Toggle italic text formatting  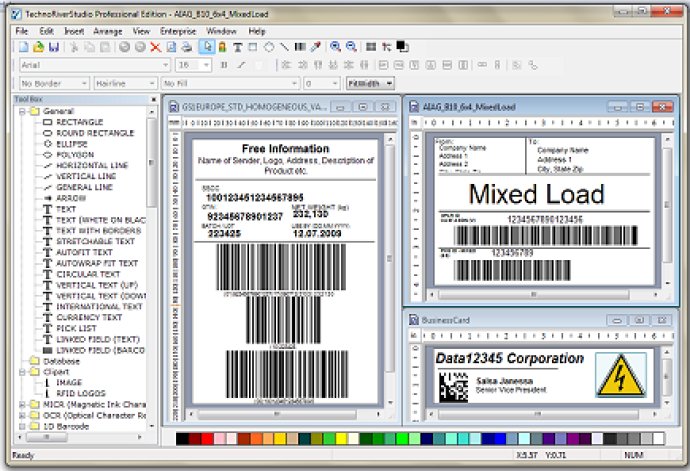[238, 65]
